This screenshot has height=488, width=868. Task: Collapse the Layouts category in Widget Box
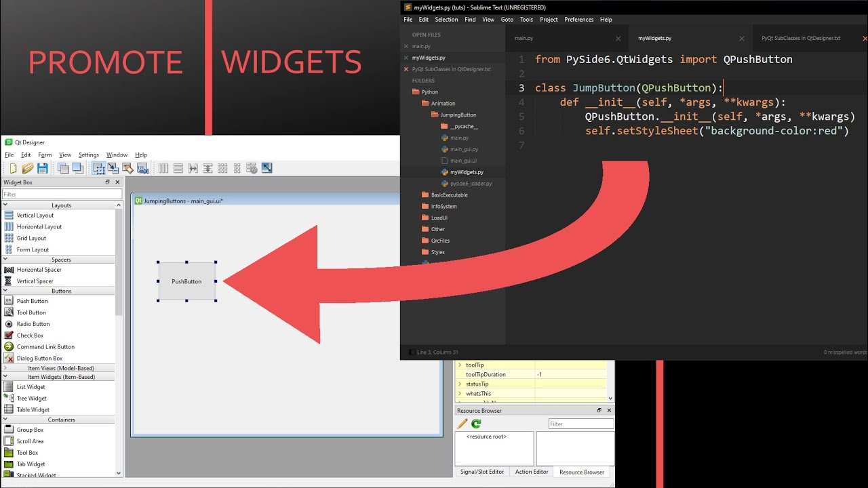tap(5, 205)
